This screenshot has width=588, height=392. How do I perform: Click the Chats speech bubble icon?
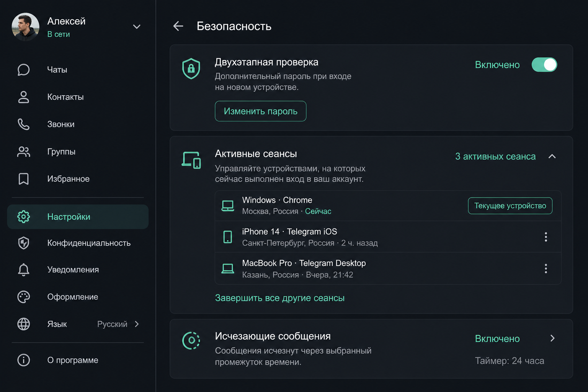click(x=24, y=70)
